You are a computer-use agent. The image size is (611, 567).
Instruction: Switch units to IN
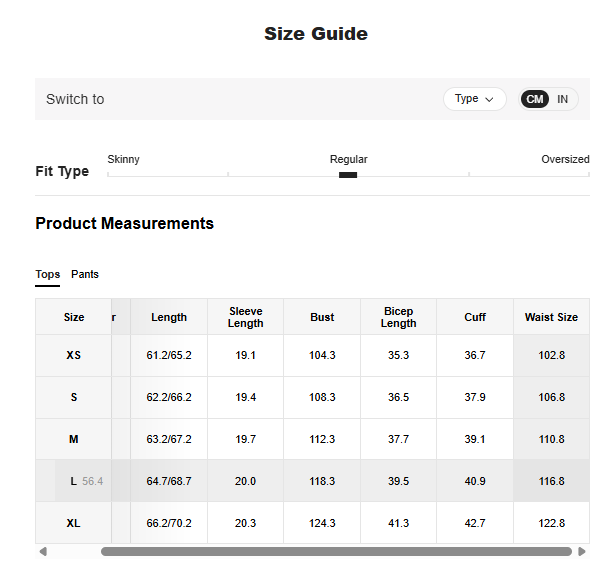tap(563, 99)
